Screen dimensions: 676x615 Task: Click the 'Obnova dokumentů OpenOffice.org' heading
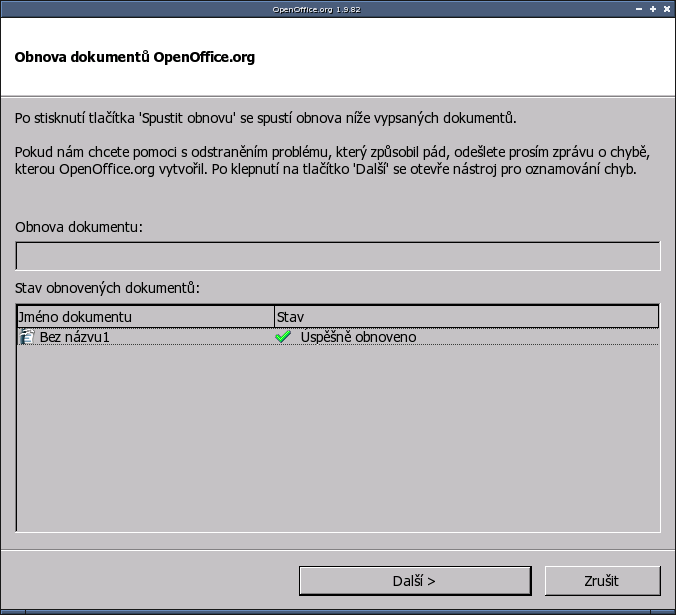pos(135,57)
